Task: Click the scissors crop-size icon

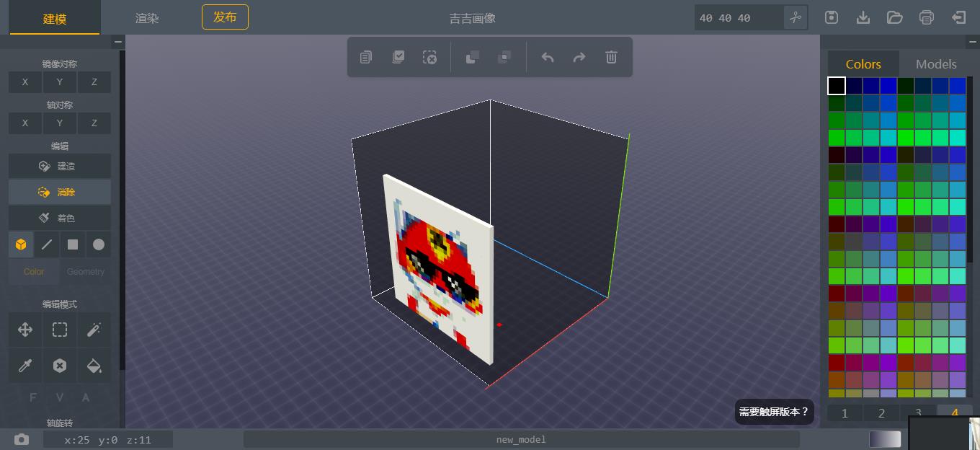Action: coord(796,17)
